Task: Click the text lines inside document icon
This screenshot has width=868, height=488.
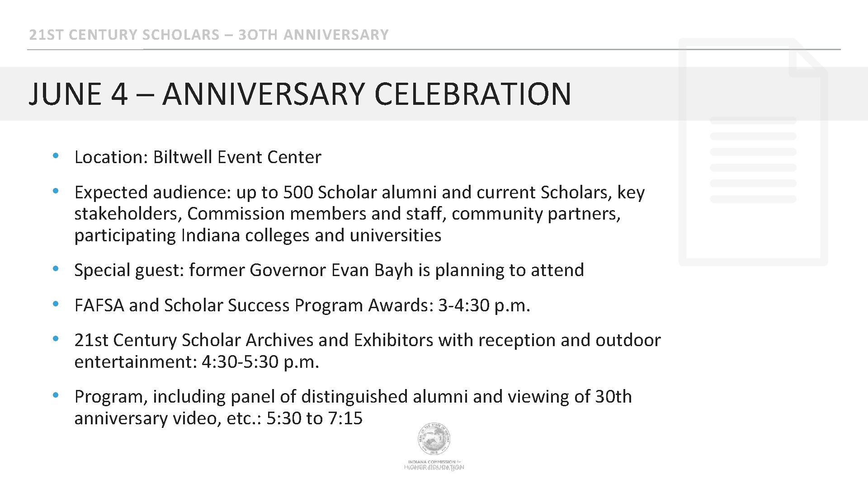Action: (x=753, y=160)
